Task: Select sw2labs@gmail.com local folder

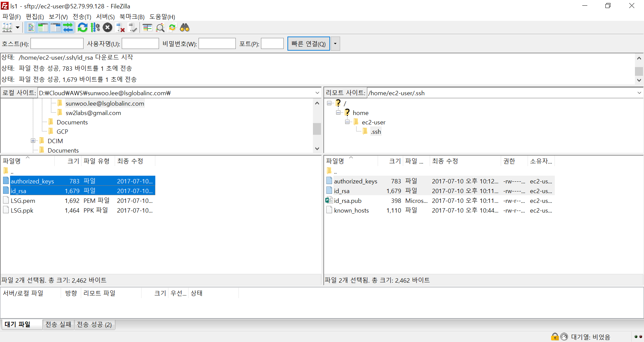Action: 93,113
